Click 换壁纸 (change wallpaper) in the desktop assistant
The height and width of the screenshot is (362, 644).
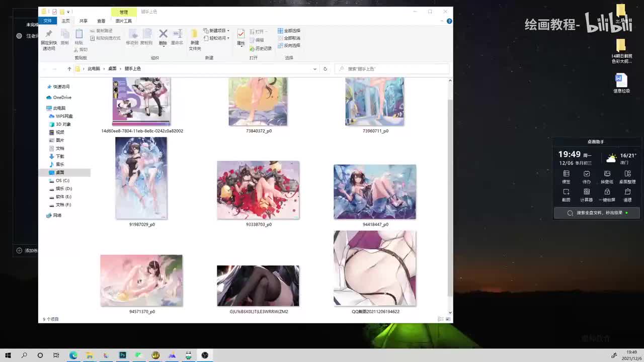[x=607, y=176]
